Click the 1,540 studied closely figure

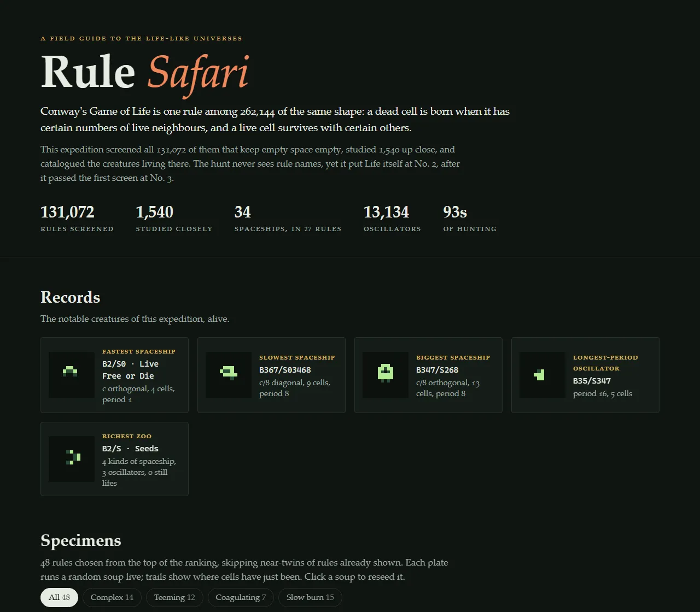(x=174, y=217)
